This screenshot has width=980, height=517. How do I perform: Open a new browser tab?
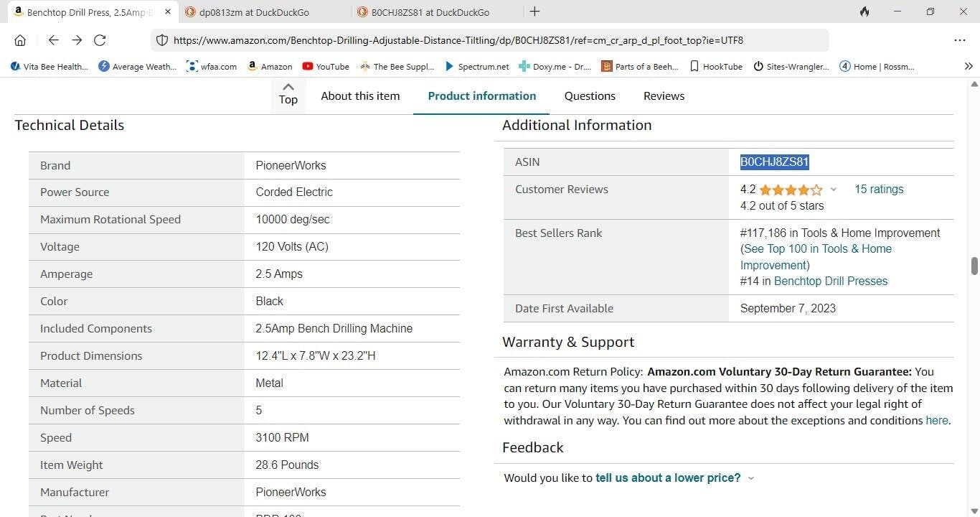tap(534, 11)
